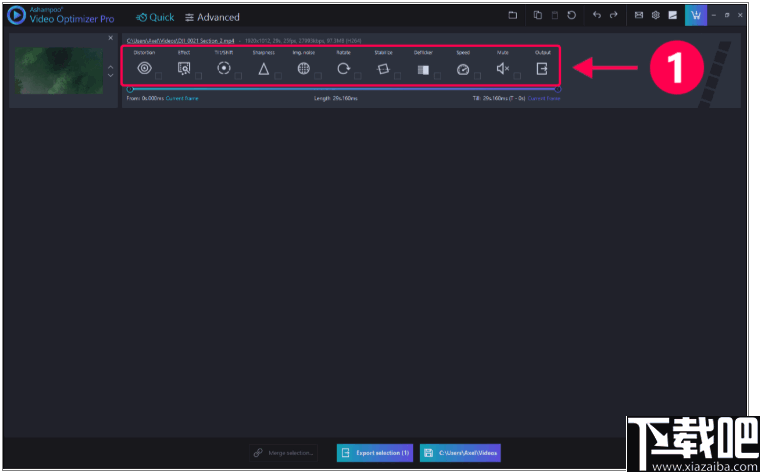Open the Effect tool

click(184, 69)
